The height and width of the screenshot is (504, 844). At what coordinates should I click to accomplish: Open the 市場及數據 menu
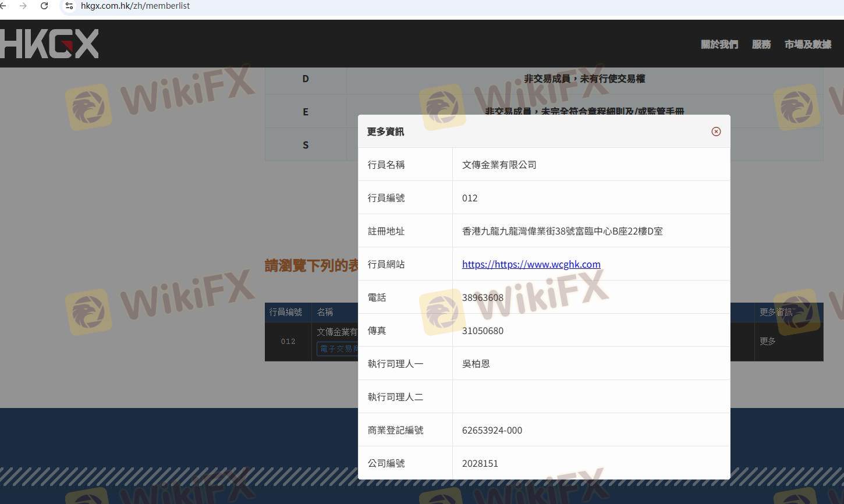807,44
